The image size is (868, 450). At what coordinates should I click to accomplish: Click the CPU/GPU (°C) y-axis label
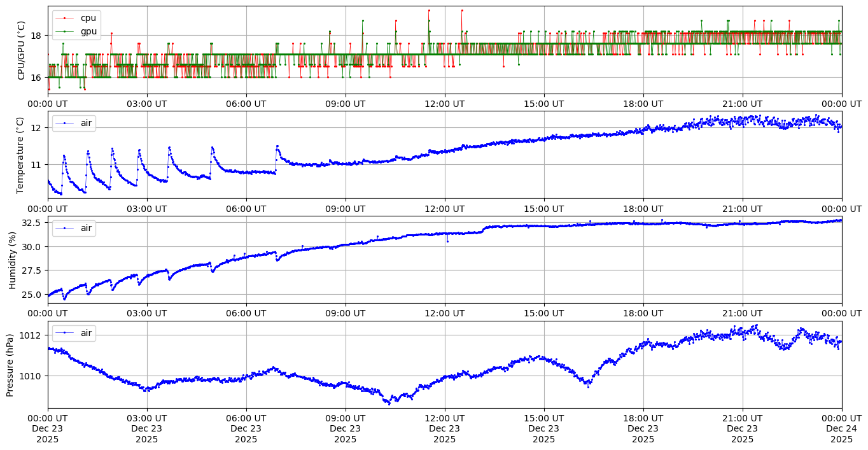pos(21,50)
